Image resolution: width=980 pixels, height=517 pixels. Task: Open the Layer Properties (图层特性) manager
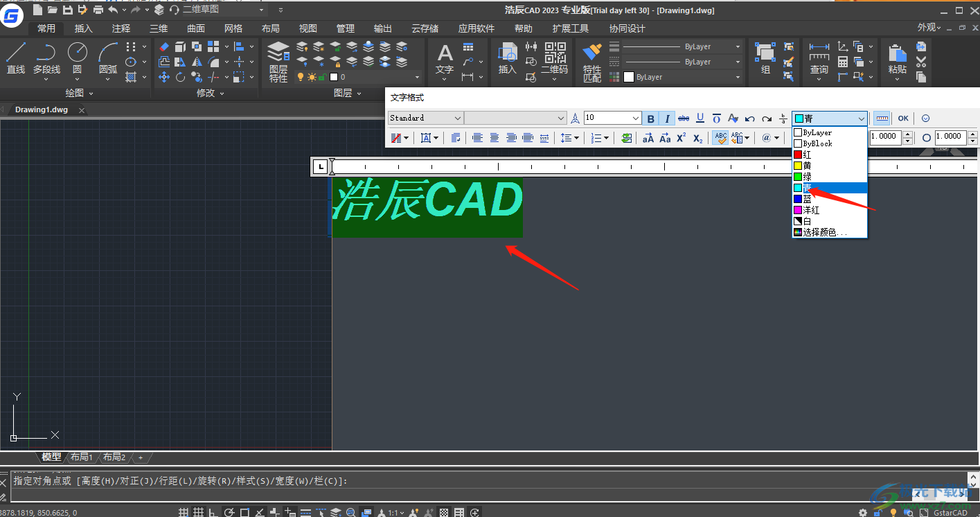[278, 62]
